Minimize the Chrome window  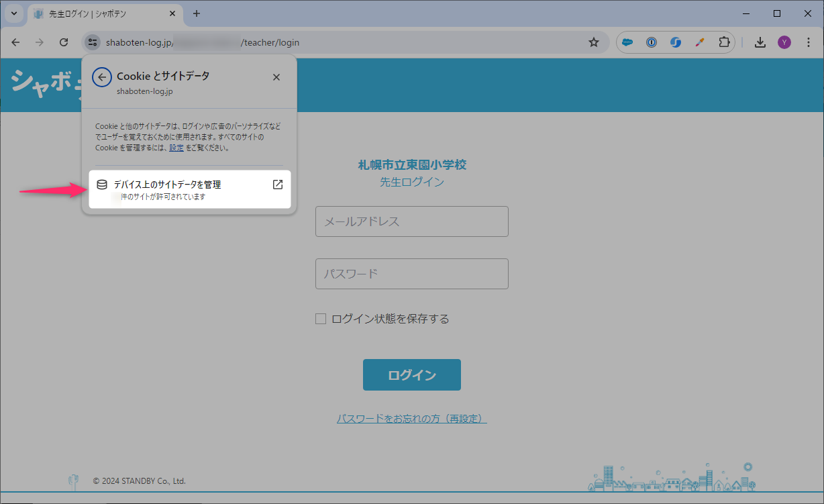pos(746,13)
